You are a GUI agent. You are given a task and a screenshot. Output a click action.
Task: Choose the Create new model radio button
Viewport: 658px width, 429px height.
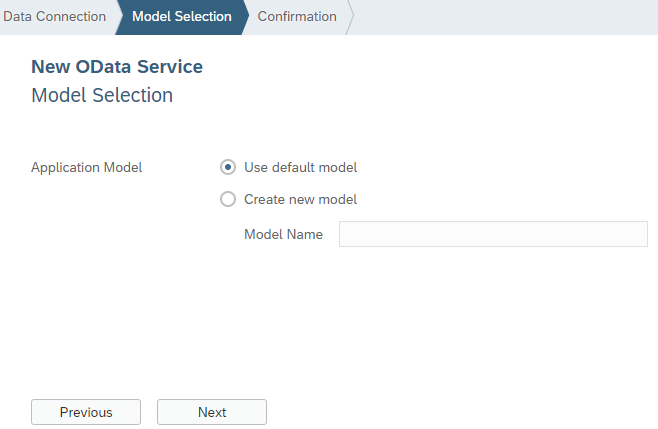coord(228,199)
